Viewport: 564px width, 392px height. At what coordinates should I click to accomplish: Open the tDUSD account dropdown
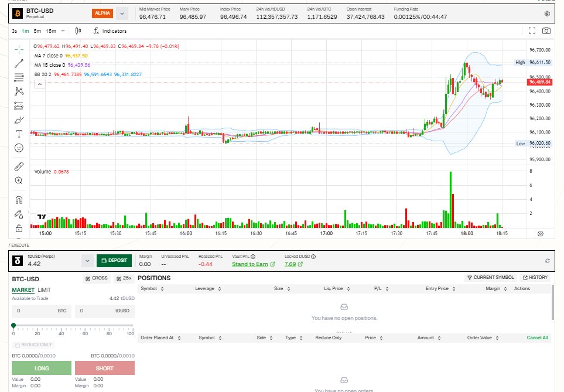coord(87,261)
